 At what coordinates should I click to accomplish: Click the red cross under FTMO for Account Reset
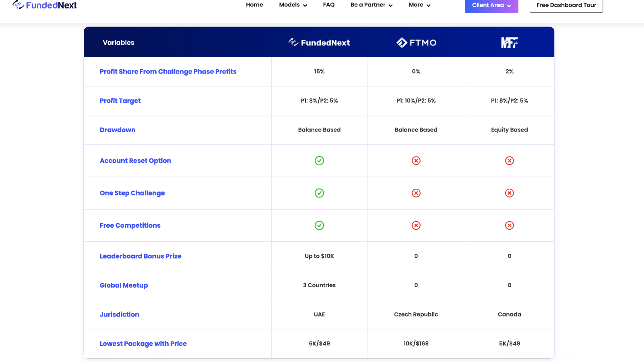[x=416, y=160]
